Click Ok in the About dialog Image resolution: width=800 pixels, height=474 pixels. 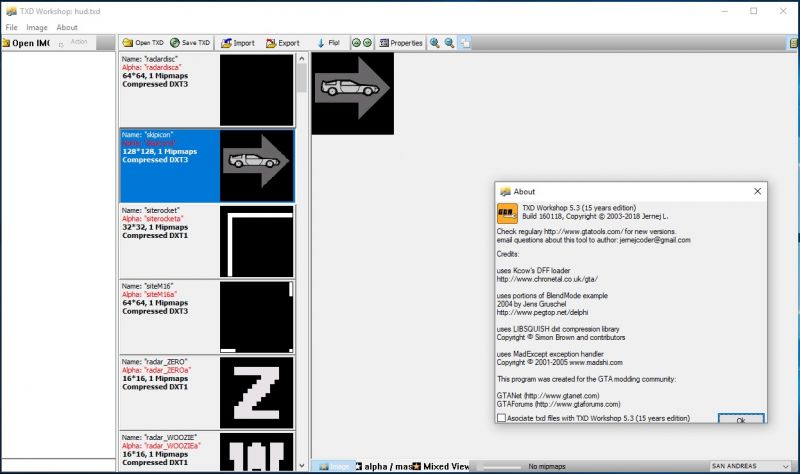pos(741,419)
